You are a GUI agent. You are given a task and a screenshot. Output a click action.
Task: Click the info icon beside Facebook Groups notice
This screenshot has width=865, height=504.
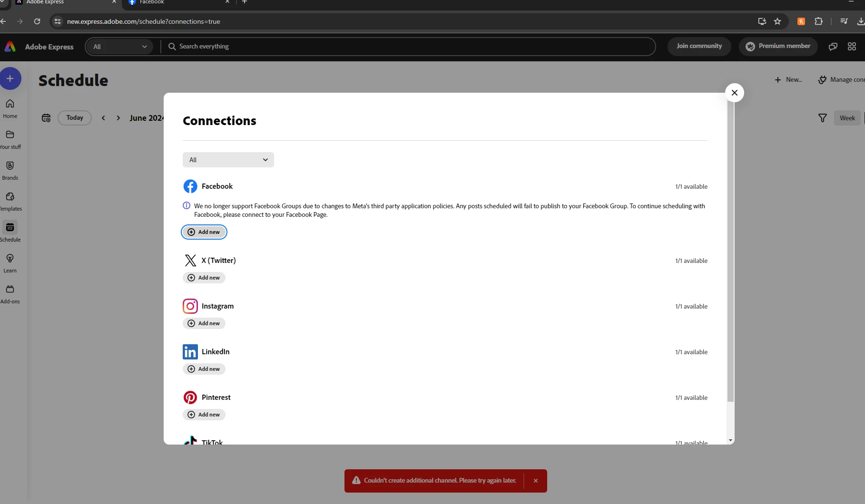pos(187,206)
